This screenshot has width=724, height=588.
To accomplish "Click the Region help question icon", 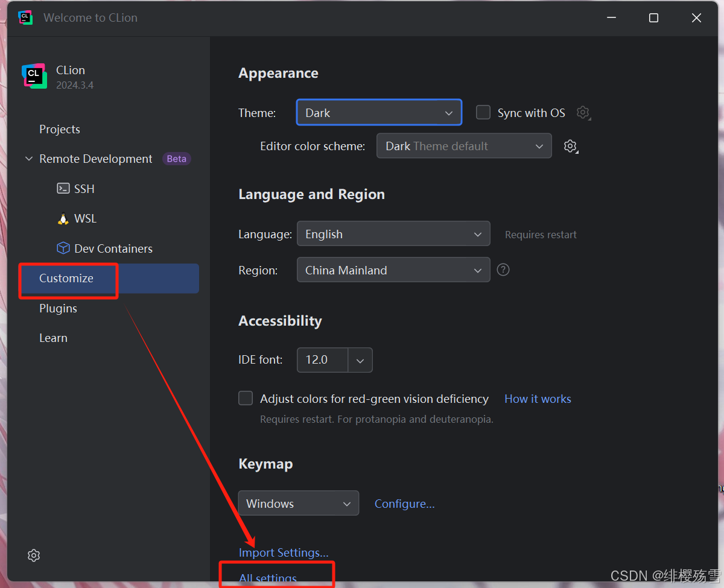I will 503,270.
